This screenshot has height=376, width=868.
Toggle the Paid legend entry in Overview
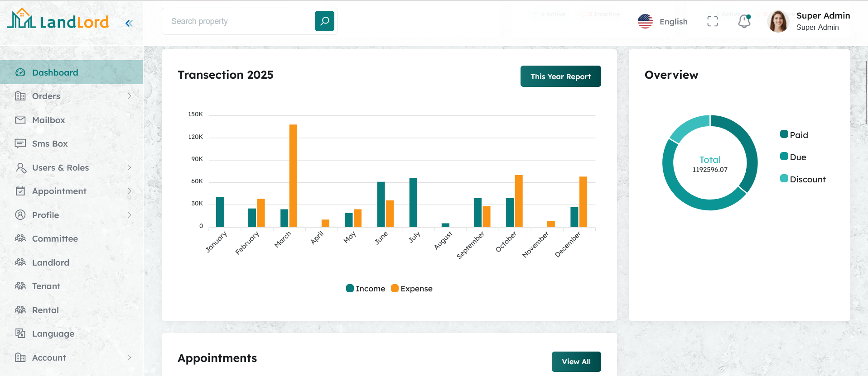794,135
